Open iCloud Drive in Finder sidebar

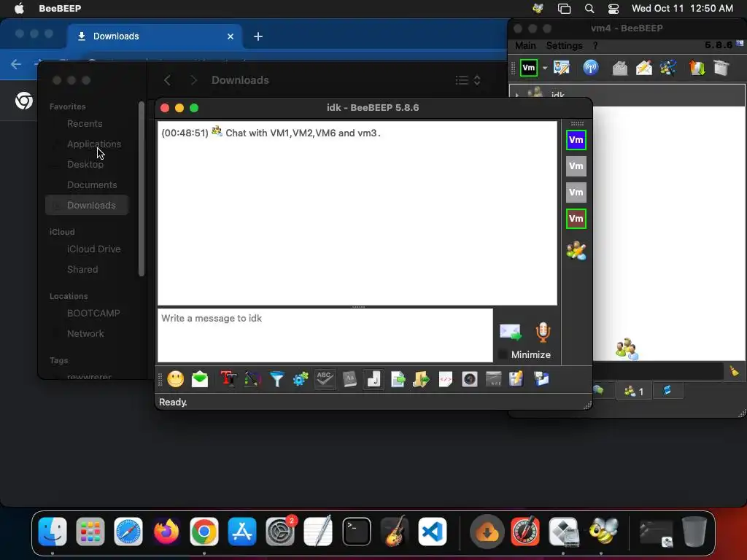coord(93,249)
